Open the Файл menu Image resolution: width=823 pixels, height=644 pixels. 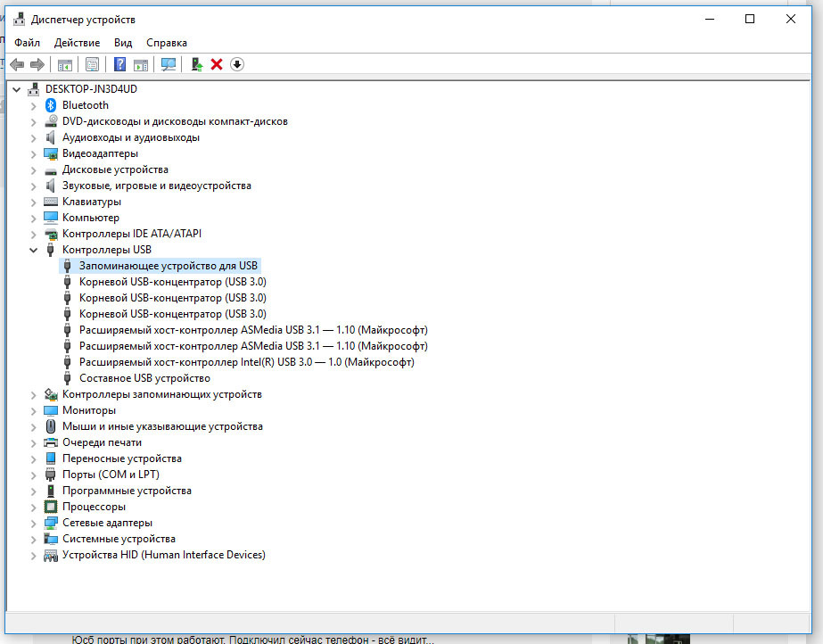(x=28, y=43)
